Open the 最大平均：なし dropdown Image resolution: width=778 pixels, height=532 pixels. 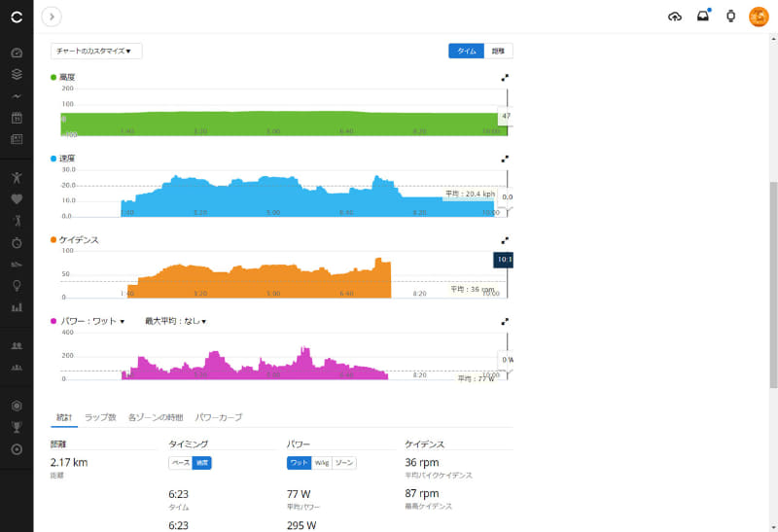click(175, 321)
